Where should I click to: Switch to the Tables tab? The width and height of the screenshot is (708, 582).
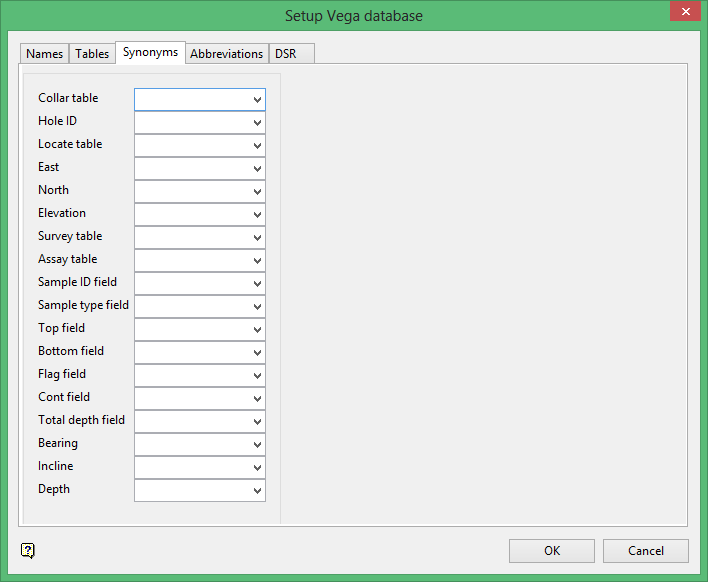(x=92, y=54)
